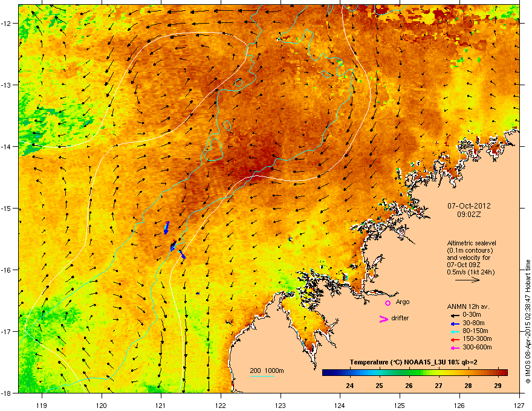Click the time label 09:02Z
This screenshot has height=411, width=532.
pyautogui.click(x=469, y=215)
